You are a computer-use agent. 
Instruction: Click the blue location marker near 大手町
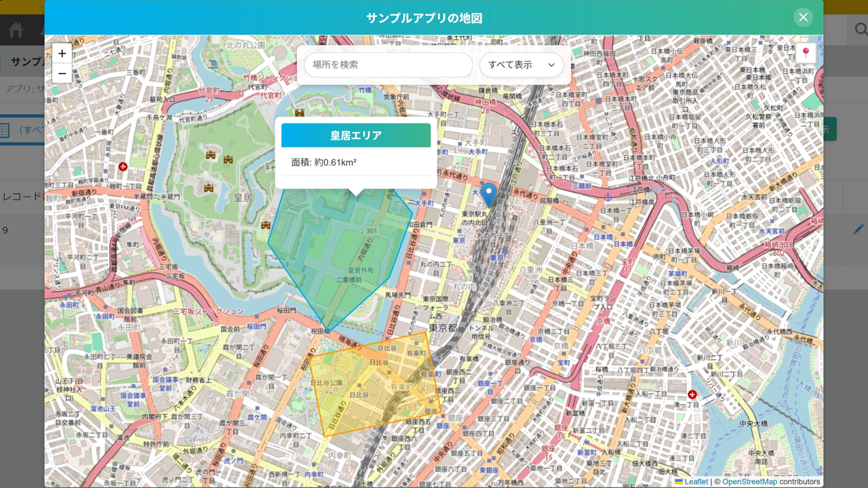pos(488,192)
